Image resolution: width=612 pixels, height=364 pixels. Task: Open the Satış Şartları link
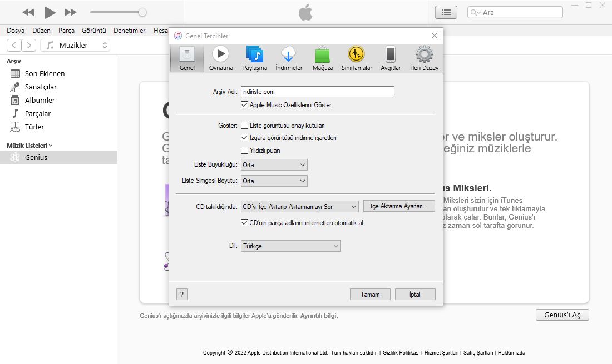(478, 353)
